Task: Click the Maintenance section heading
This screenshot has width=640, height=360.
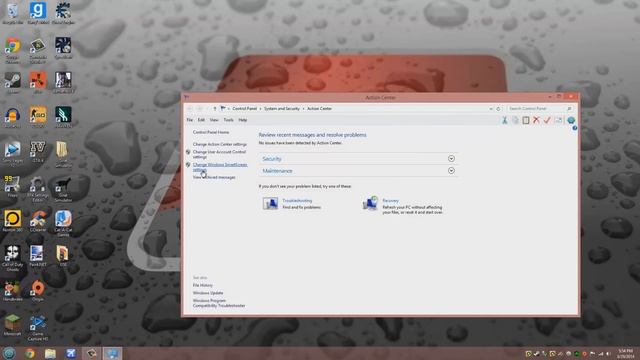Action: [278, 171]
